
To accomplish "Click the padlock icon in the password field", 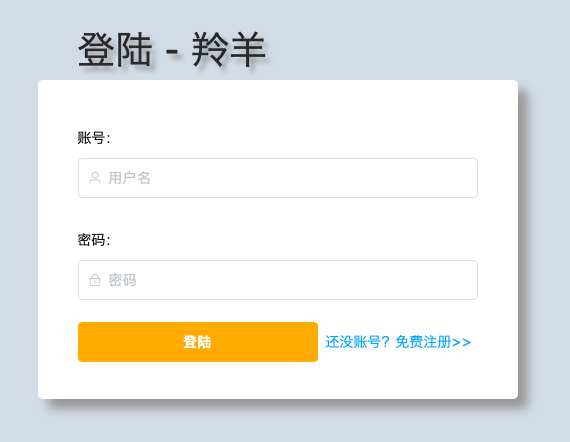I will pos(95,280).
